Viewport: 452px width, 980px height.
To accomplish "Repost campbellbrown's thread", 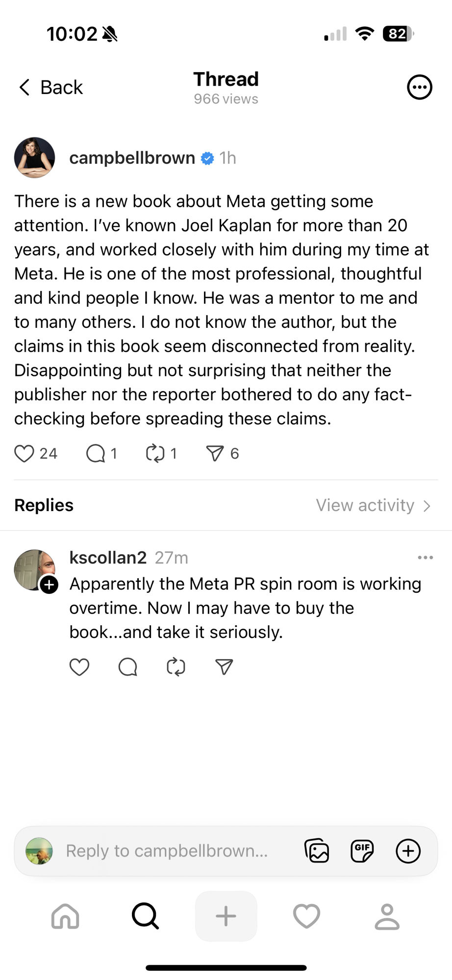I will (155, 453).
